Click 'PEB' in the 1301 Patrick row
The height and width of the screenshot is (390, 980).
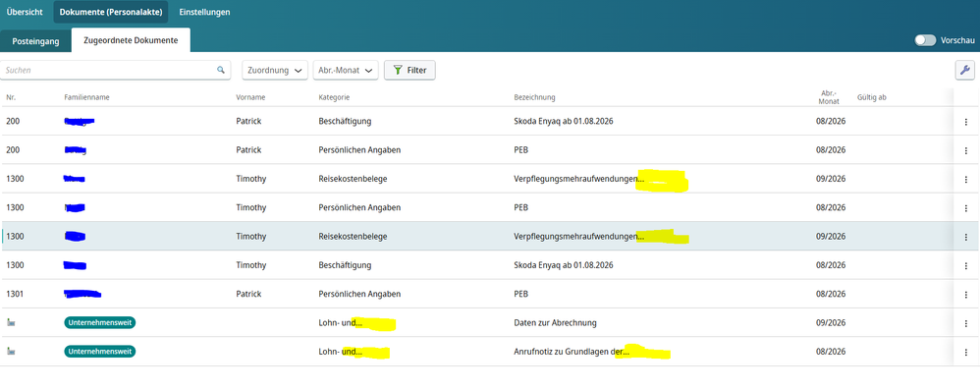click(520, 294)
